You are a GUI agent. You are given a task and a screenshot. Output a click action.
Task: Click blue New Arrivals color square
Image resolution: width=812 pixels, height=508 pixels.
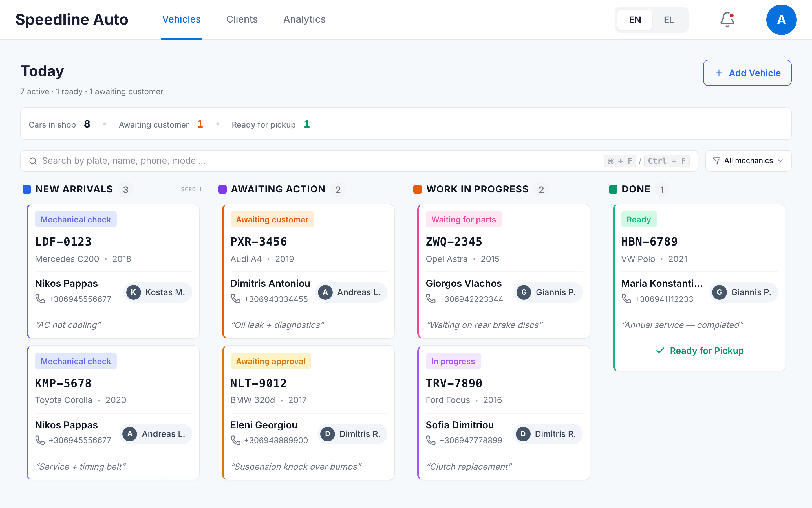pos(27,189)
